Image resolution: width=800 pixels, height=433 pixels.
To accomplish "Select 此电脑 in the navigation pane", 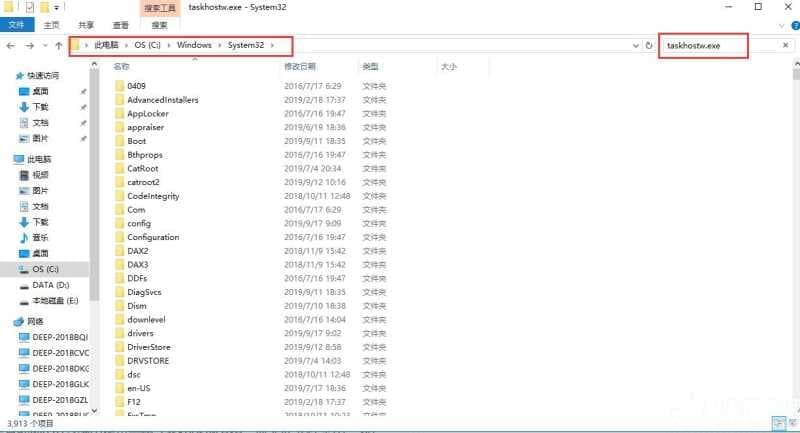I will pyautogui.click(x=39, y=159).
